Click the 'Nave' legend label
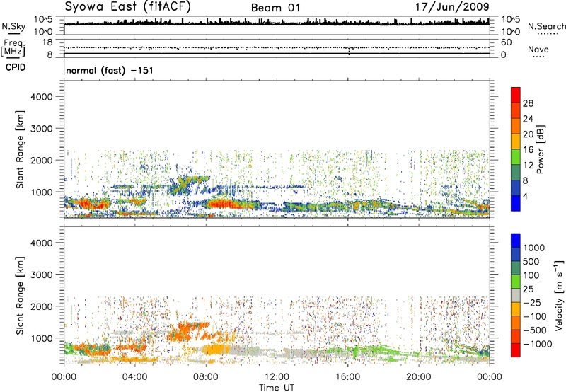 click(x=538, y=49)
